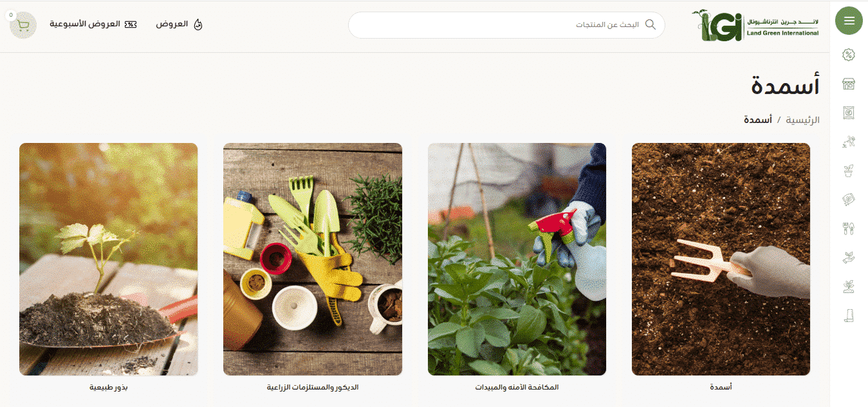Open the أسمدة soil category thumbnail

point(721,259)
